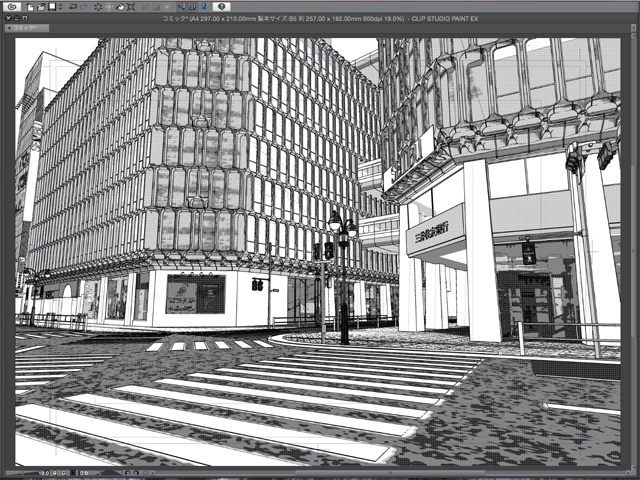Toggle the Snap to ruler icon

tap(182, 7)
